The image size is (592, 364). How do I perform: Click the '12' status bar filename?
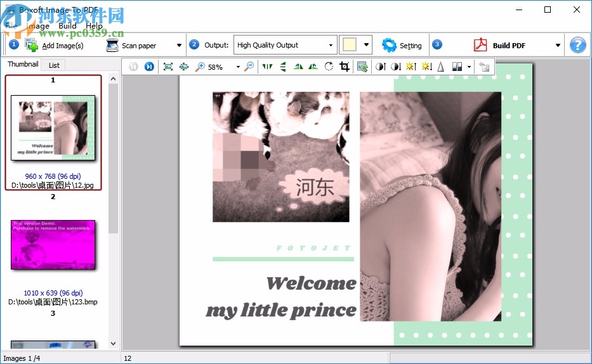(x=128, y=358)
